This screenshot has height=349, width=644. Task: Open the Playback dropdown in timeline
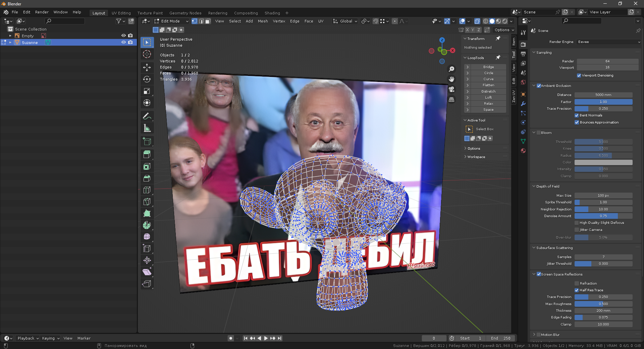[x=28, y=338]
